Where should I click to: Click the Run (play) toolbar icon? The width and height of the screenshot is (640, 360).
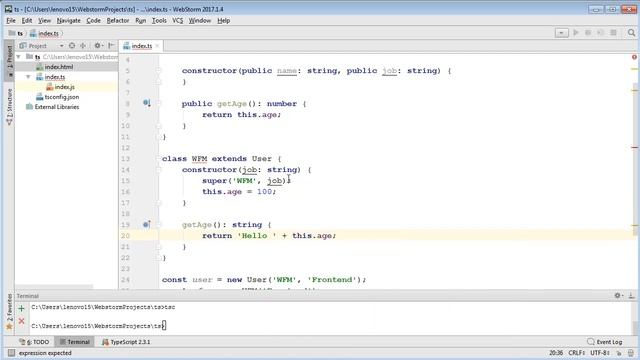tap(576, 33)
